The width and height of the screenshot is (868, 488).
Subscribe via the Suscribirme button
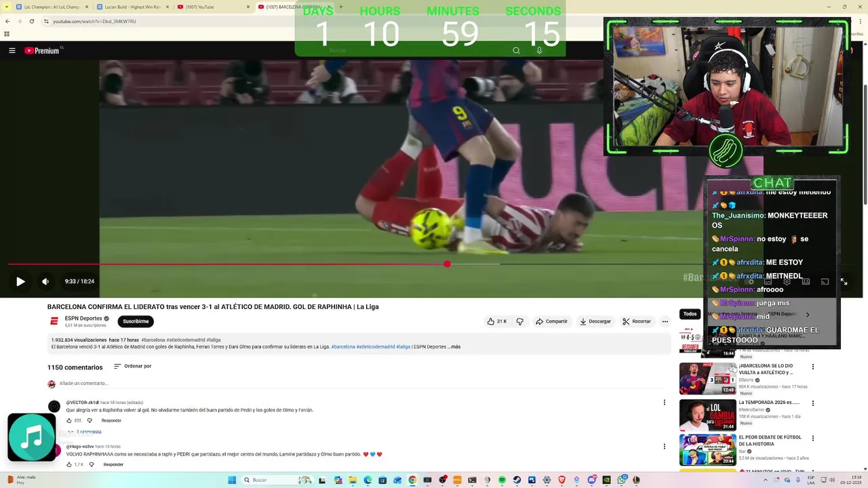tap(136, 321)
